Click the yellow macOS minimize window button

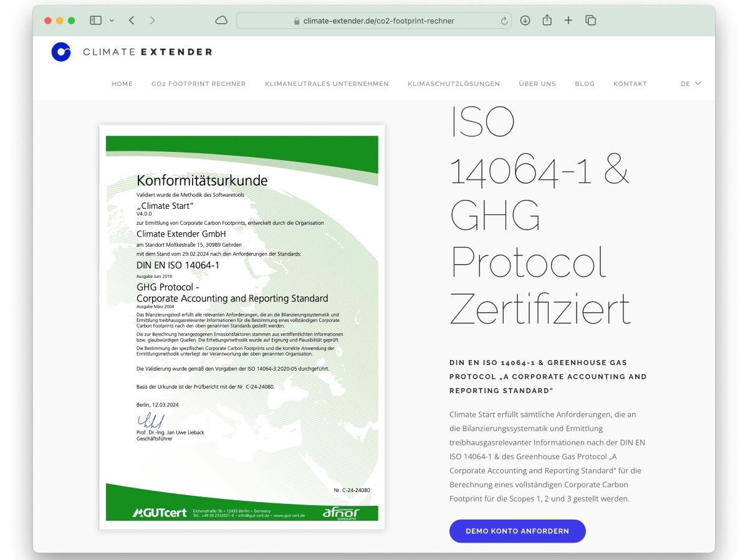tap(60, 21)
